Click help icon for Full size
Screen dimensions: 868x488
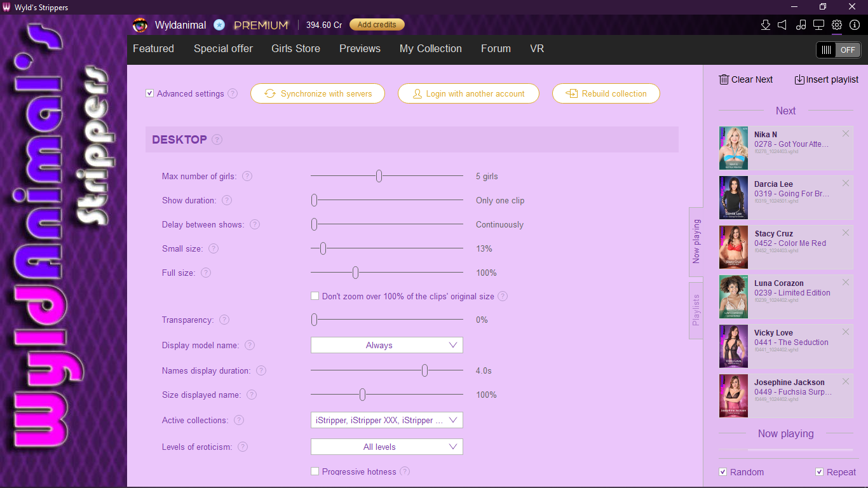pyautogui.click(x=206, y=273)
